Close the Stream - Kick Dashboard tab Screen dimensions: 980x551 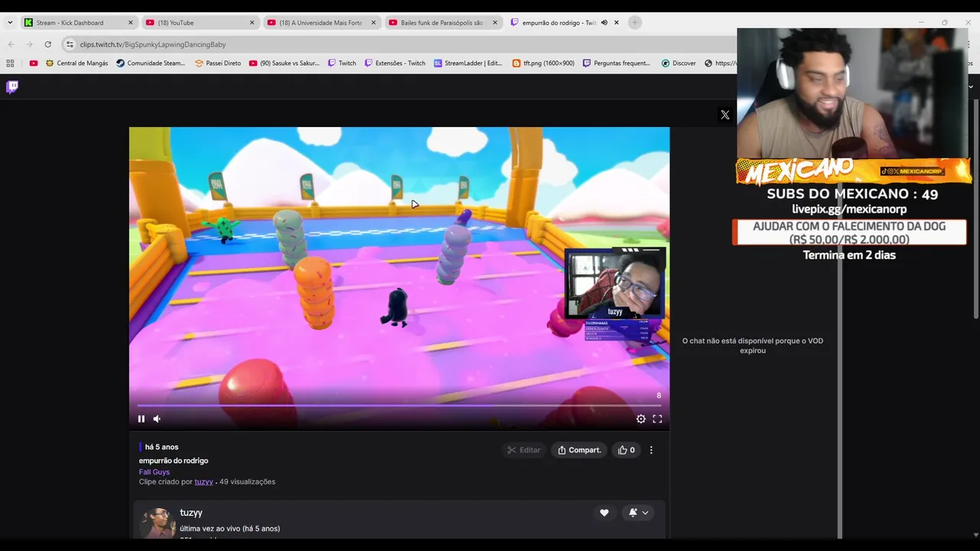pyautogui.click(x=130, y=23)
